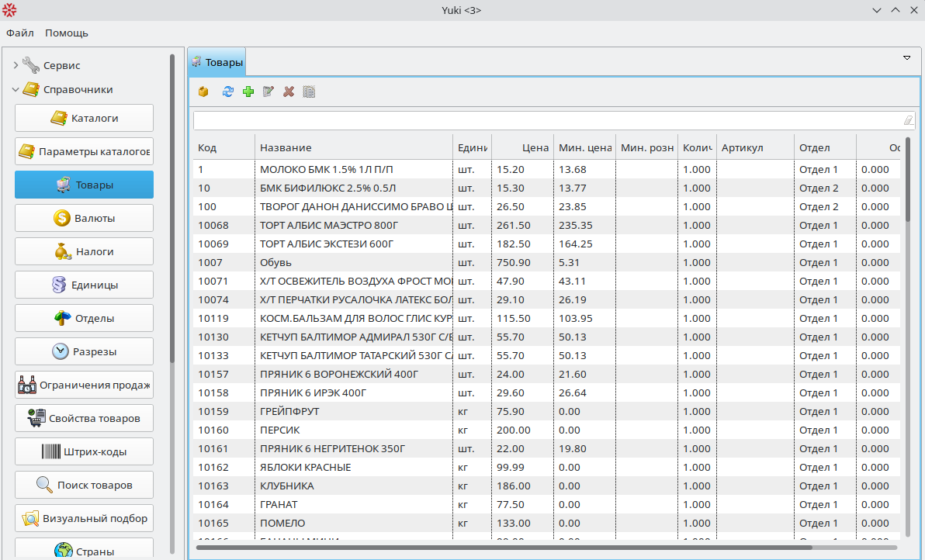The height and width of the screenshot is (560, 925).
Task: Open the tab list dropdown arrow
Action: point(906,58)
